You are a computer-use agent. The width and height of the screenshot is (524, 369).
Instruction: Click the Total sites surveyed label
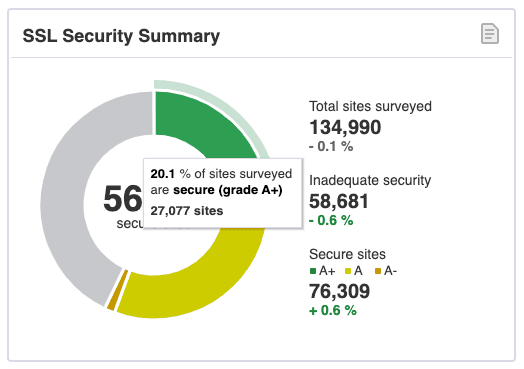point(370,106)
